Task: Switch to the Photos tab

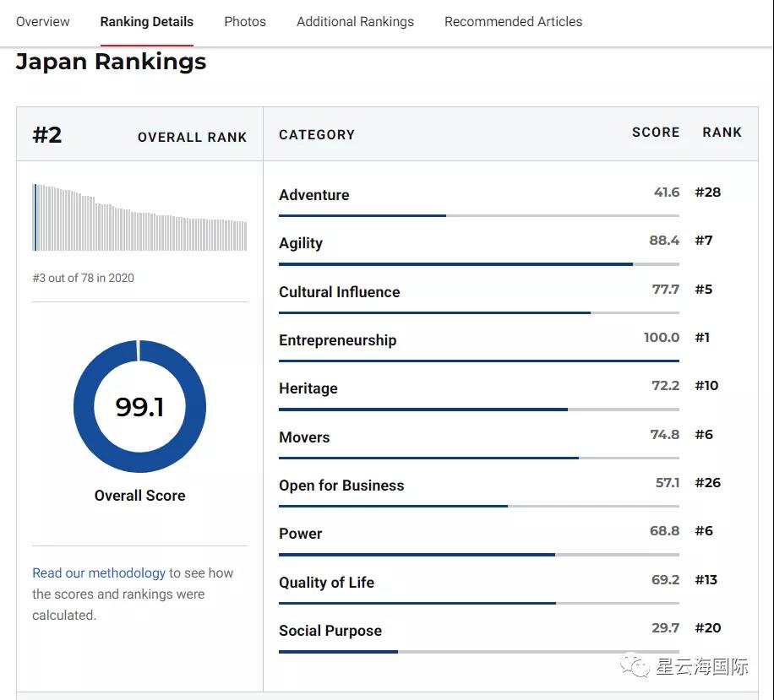Action: [245, 22]
